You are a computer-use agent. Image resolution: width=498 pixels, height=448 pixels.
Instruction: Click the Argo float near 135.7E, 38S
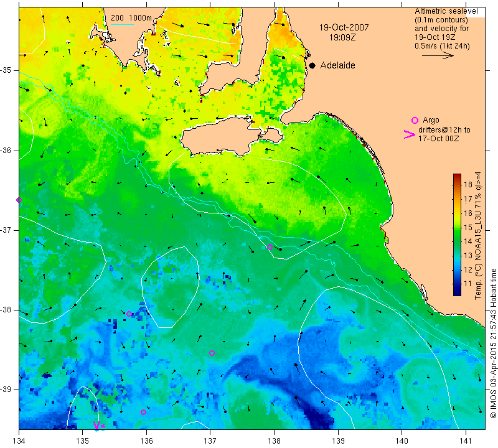pyautogui.click(x=129, y=314)
